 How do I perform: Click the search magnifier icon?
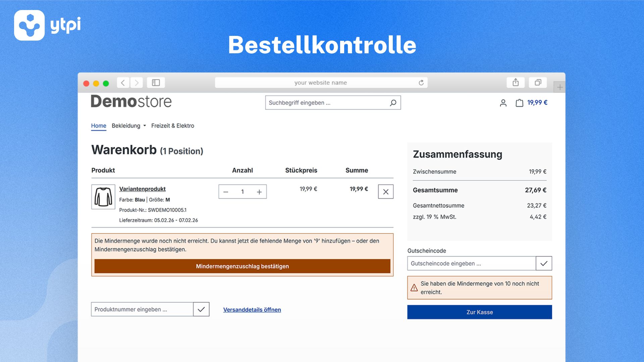tap(393, 103)
